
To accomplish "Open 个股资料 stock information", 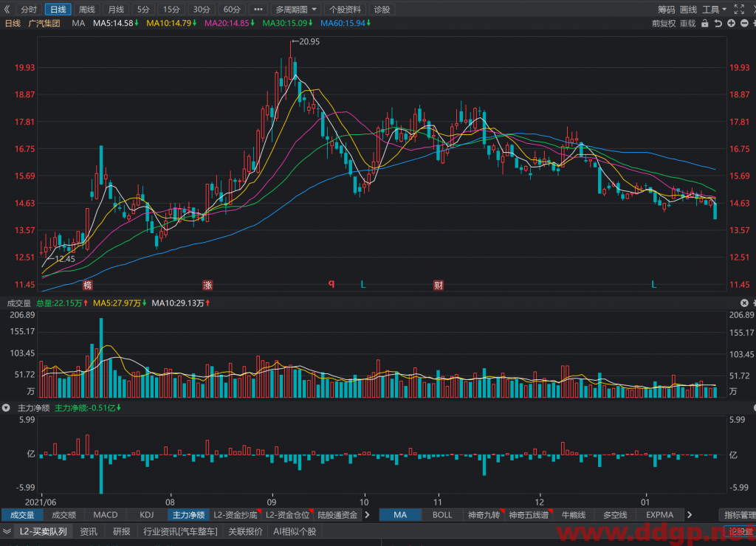I will 346,9.
